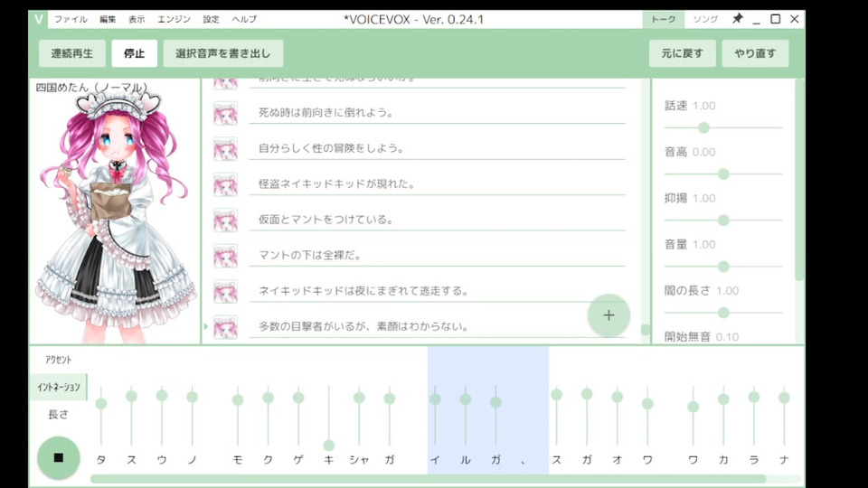Image resolution: width=868 pixels, height=488 pixels.
Task: Click the 連続再生 button
Action: [72, 53]
